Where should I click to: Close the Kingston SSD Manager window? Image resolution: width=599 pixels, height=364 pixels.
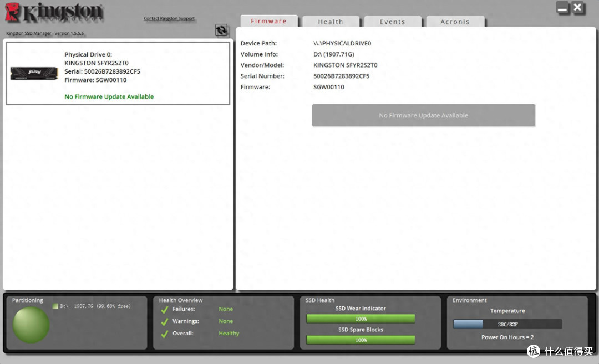[x=578, y=8]
